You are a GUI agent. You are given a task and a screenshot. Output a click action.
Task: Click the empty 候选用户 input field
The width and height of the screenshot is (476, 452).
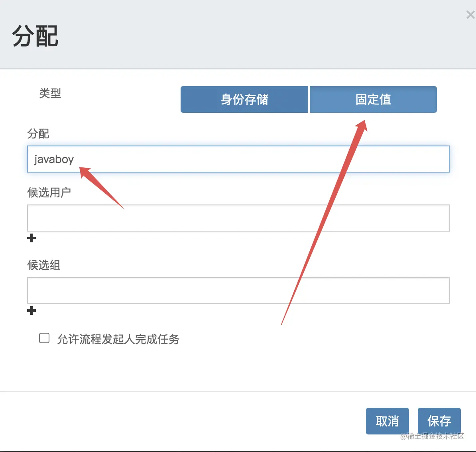point(238,218)
